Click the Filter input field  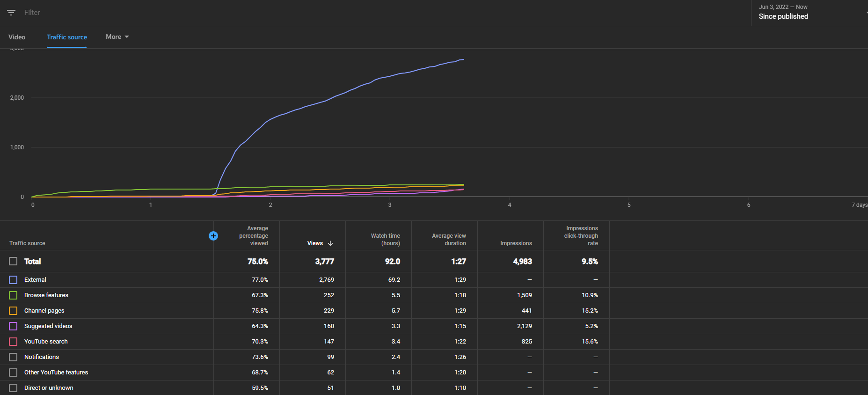[x=374, y=13]
